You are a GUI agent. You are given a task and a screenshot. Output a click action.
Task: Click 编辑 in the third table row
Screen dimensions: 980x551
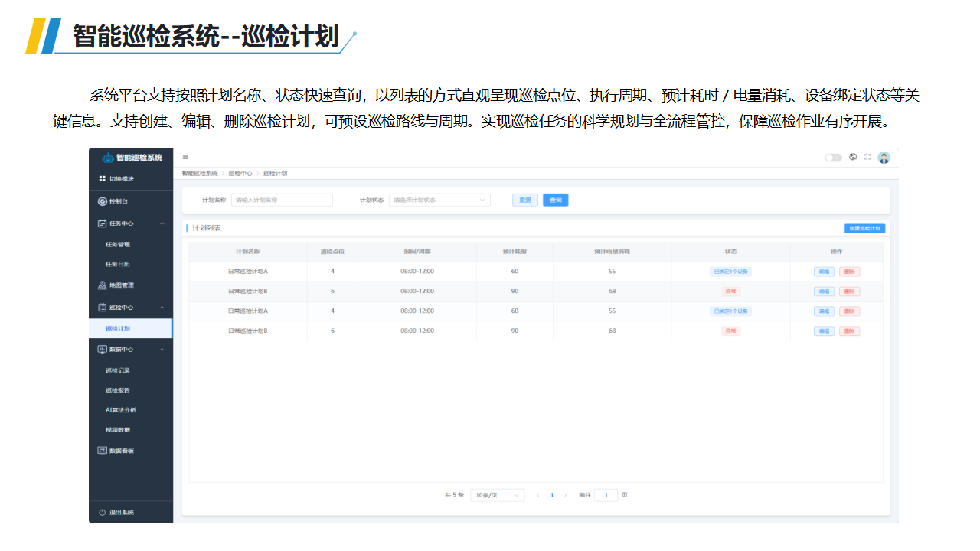[824, 311]
